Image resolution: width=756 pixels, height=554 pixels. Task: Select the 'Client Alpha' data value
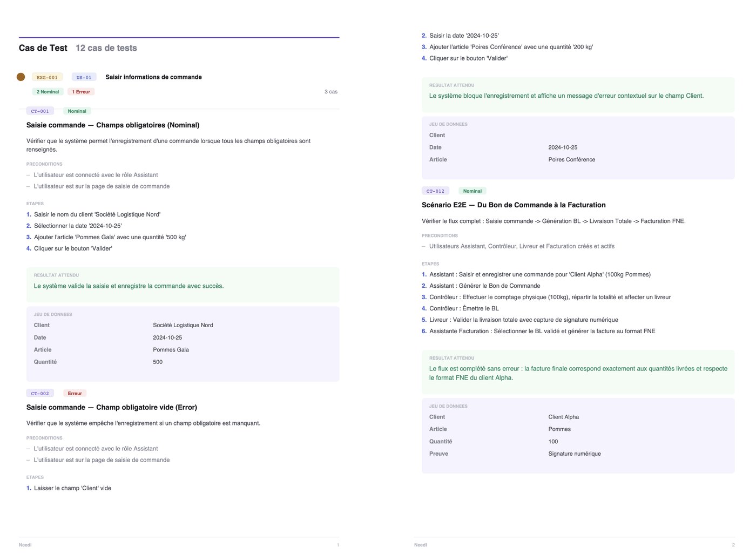pyautogui.click(x=564, y=417)
